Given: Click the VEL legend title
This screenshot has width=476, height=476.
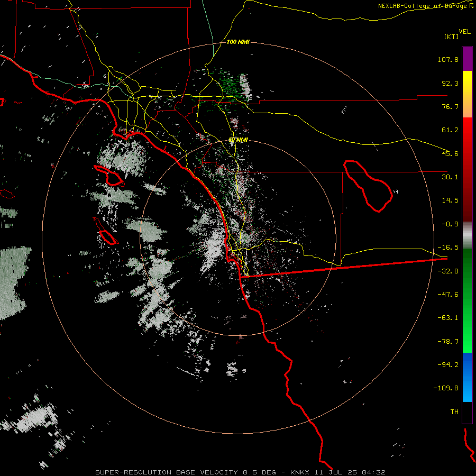Looking at the screenshot, I should click(x=464, y=32).
